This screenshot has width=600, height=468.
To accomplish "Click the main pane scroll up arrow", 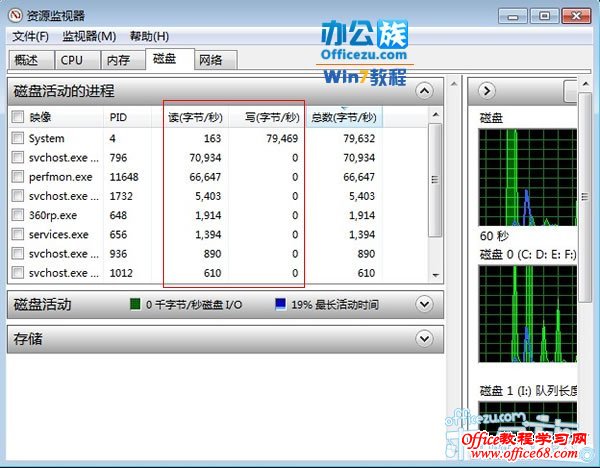I will 454,83.
